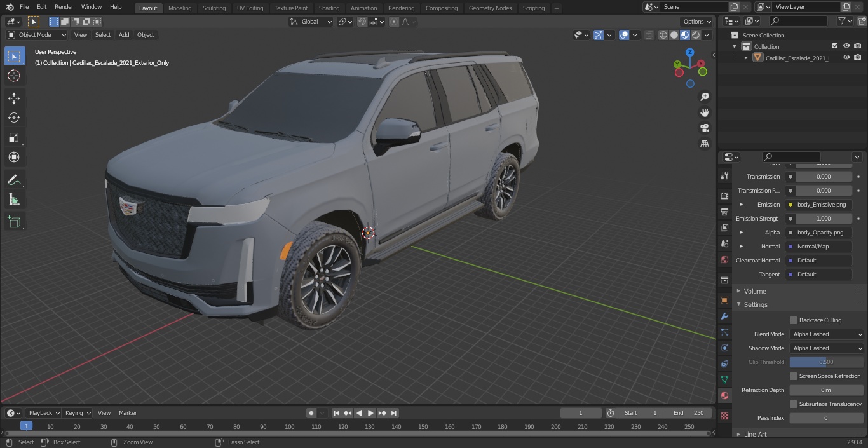Expand the Volume panel
This screenshot has width=868, height=448.
754,291
